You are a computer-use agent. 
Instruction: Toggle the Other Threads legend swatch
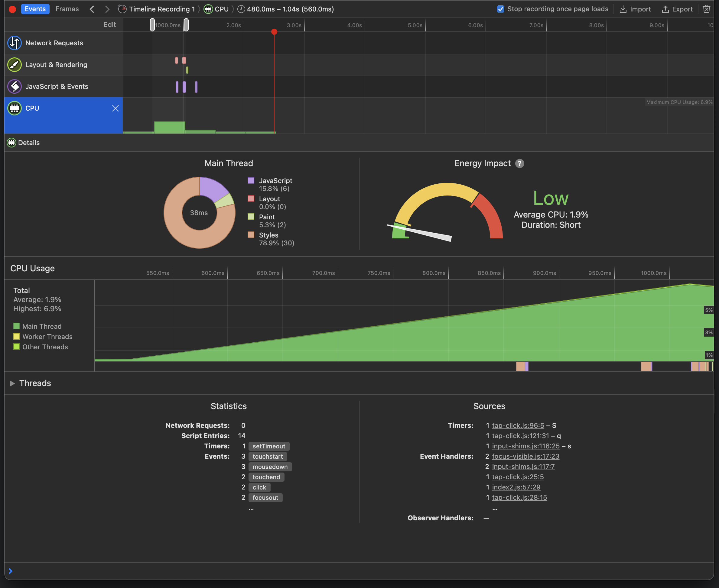(17, 347)
